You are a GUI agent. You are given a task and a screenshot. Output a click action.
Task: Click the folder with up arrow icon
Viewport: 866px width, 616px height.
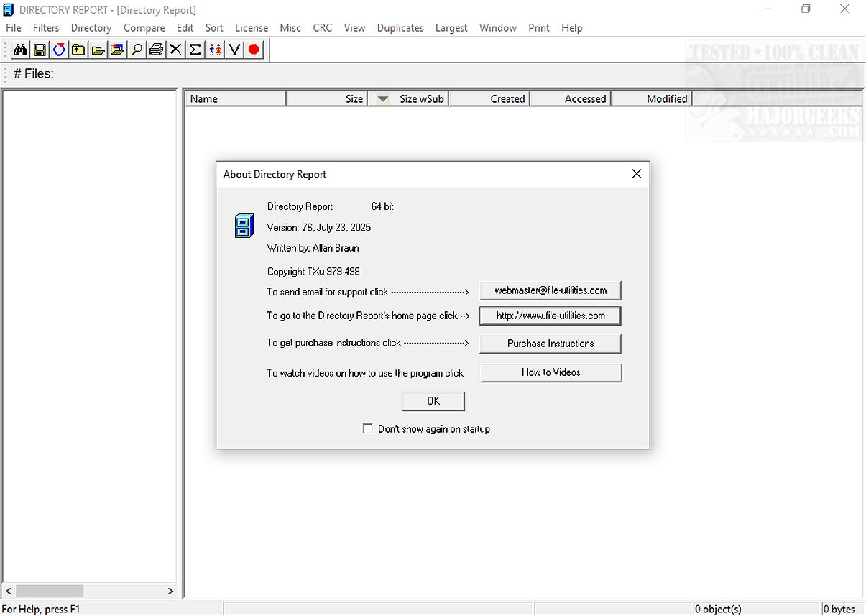78,50
